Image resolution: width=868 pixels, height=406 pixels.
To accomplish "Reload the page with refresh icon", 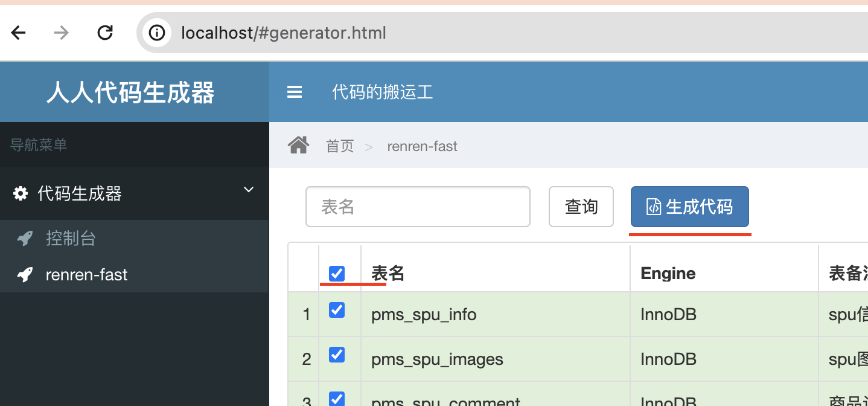I will (105, 33).
